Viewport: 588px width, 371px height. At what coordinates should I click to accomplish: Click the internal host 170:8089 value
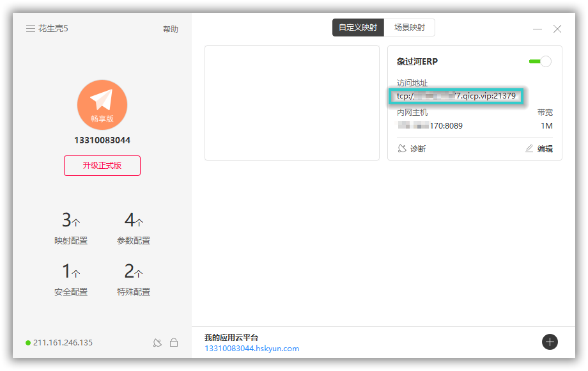[430, 125]
